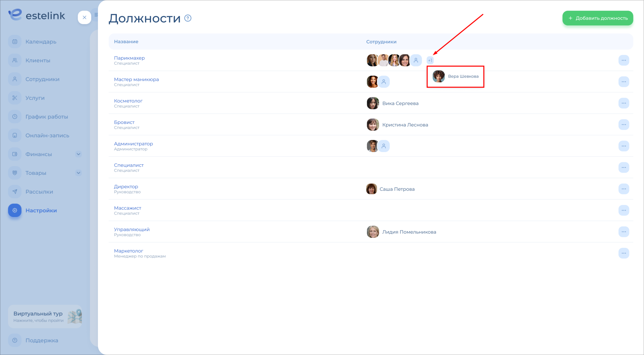Click employee Саша Петрова

(x=390, y=189)
